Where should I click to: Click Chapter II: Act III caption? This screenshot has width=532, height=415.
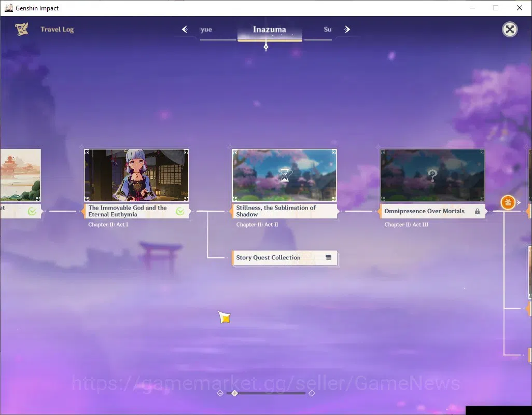click(406, 225)
